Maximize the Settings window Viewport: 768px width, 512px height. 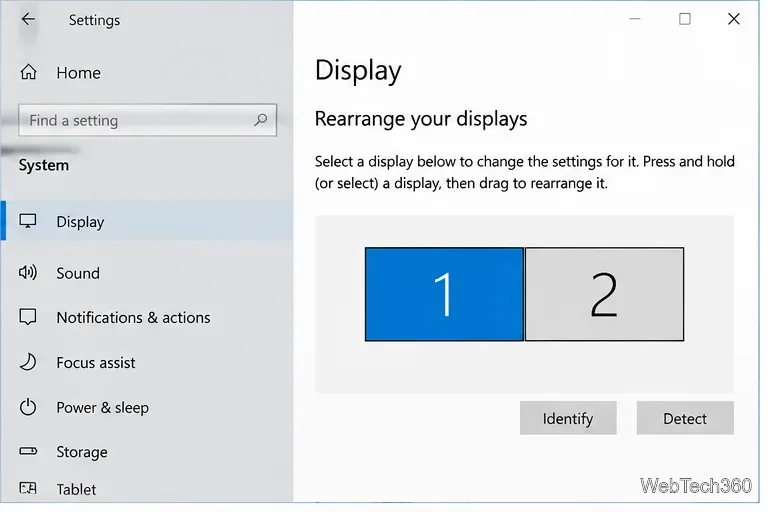click(685, 19)
